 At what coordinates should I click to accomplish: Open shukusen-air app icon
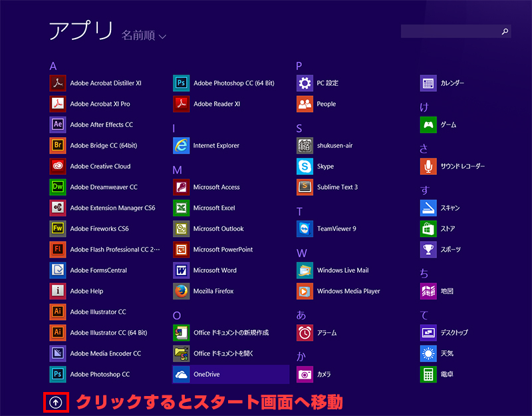click(x=305, y=145)
